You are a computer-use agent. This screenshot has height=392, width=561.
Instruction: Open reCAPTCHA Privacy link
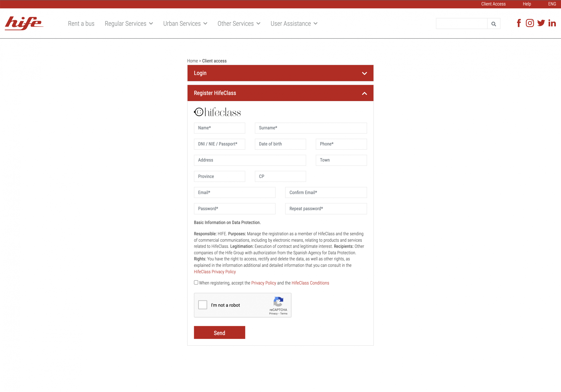(273, 314)
